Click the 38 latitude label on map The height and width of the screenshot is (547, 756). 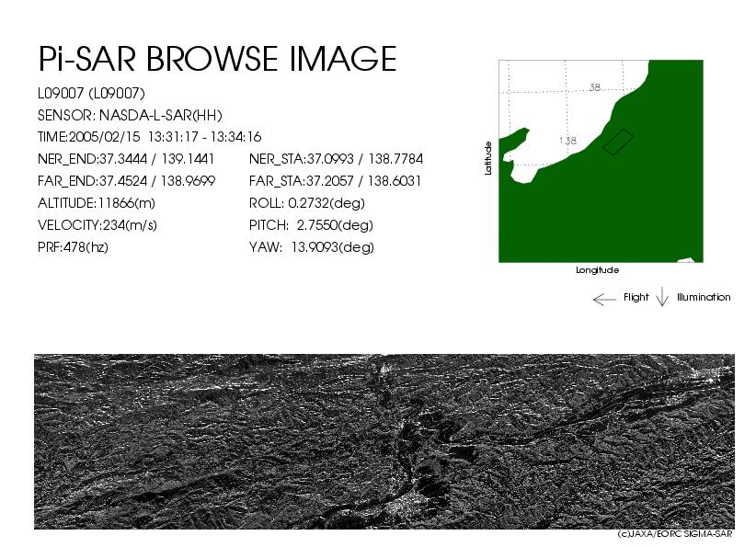coord(595,87)
